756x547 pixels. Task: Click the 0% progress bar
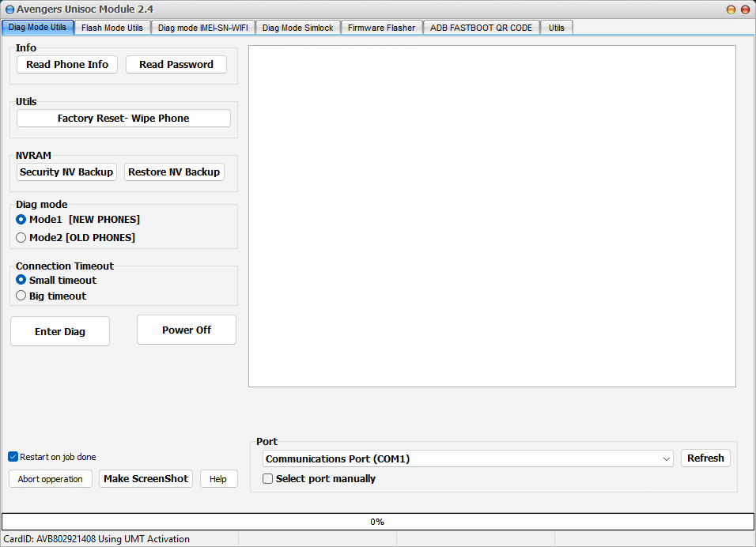[x=378, y=522]
